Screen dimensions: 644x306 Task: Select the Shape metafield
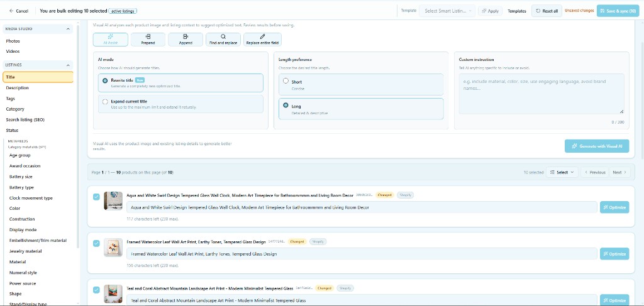[x=15, y=293]
